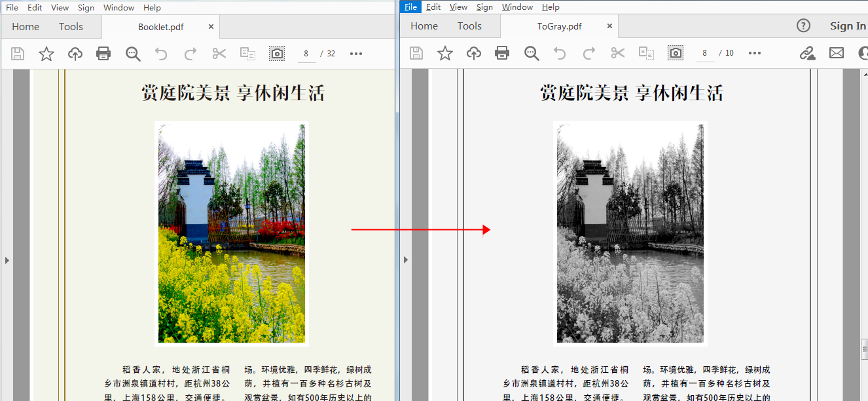
Task: Open Help menu in ToGray.pdf window
Action: click(551, 7)
